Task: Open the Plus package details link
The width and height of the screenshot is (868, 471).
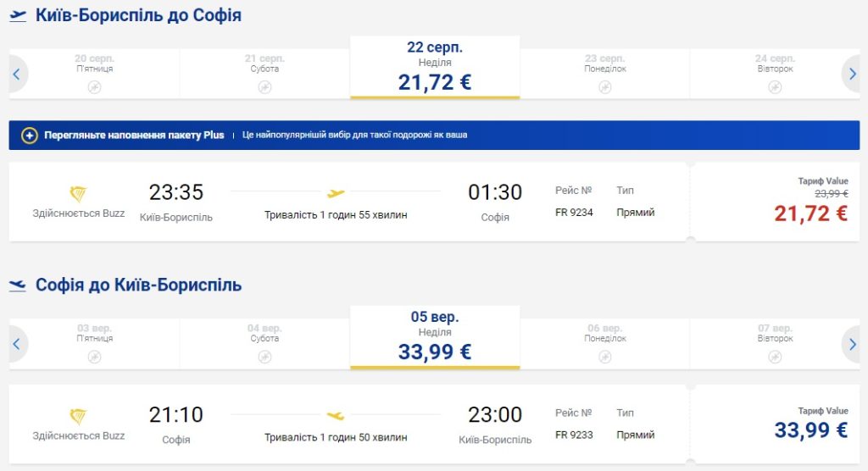Action: pos(134,135)
